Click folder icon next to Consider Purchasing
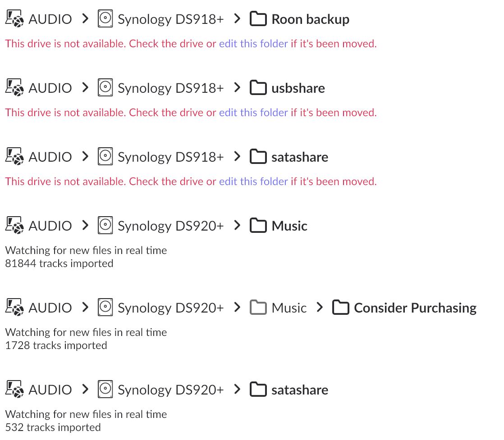504x440 pixels. point(340,308)
